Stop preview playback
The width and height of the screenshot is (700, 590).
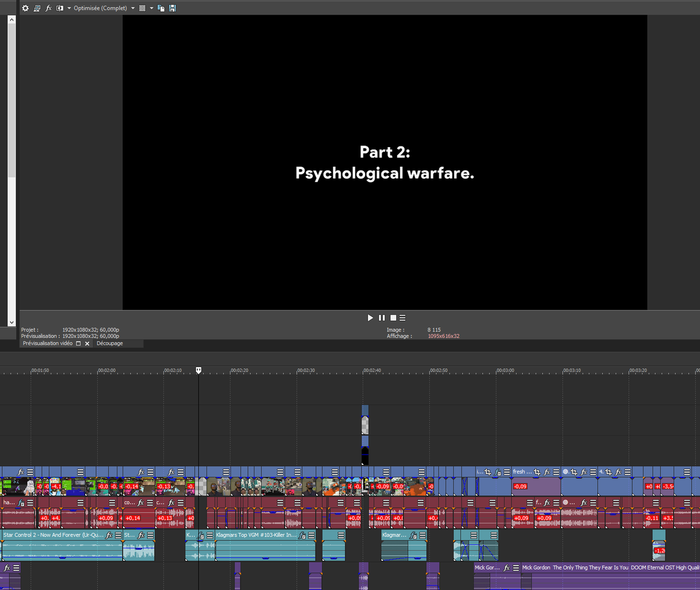[393, 318]
